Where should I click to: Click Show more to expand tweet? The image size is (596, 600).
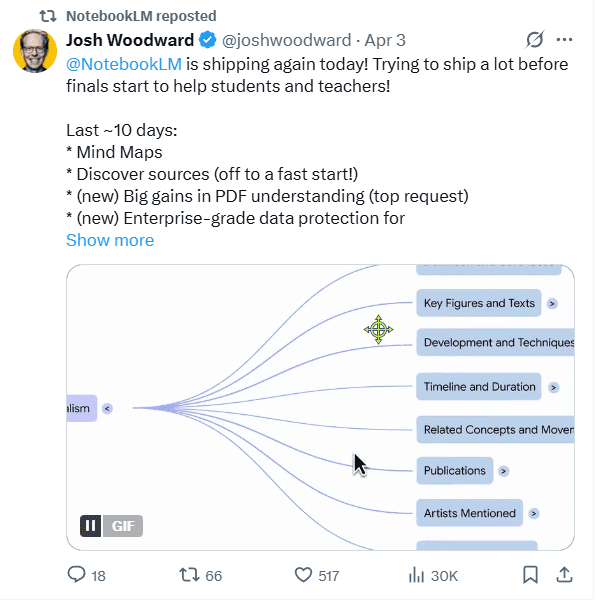tap(110, 240)
